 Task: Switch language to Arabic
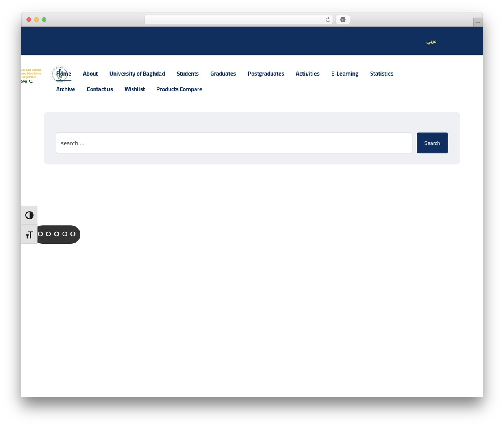pos(431,41)
